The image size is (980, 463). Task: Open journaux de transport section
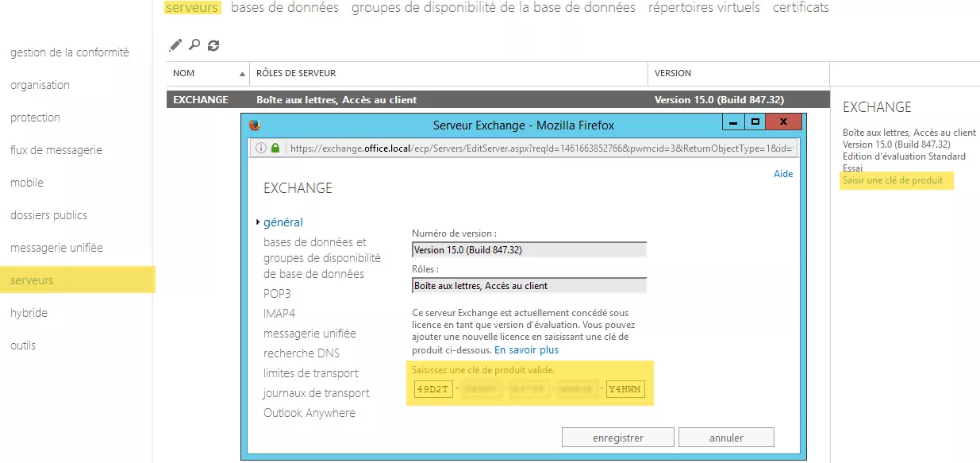(317, 393)
